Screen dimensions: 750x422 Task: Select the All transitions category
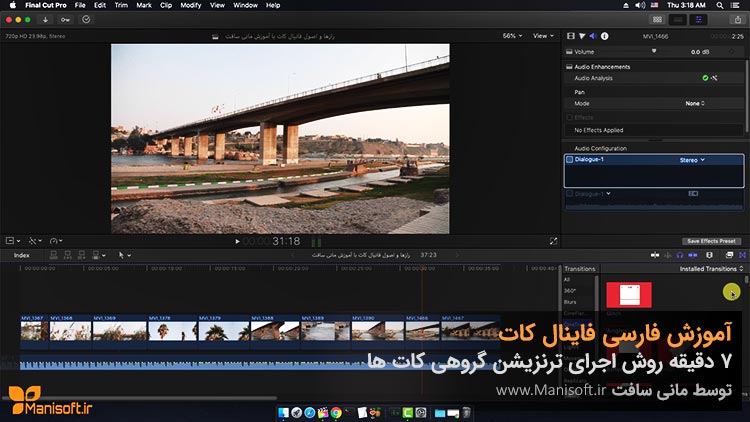tap(567, 280)
